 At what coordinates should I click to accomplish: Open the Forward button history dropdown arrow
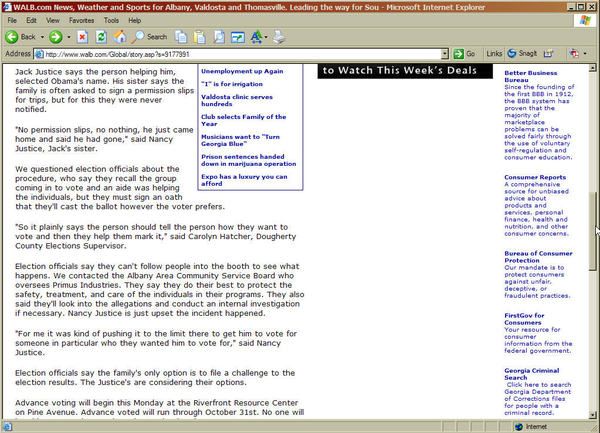coord(67,36)
